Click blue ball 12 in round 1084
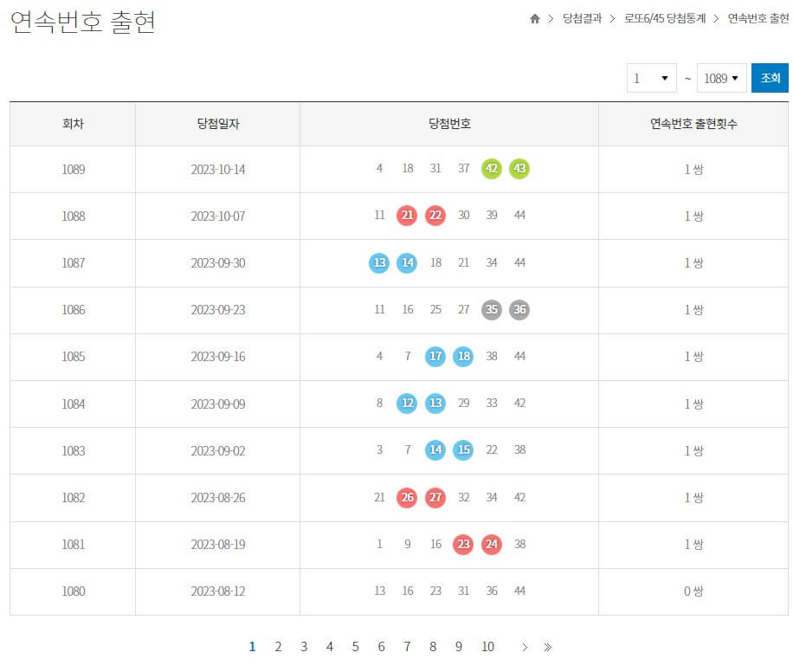 (x=407, y=404)
